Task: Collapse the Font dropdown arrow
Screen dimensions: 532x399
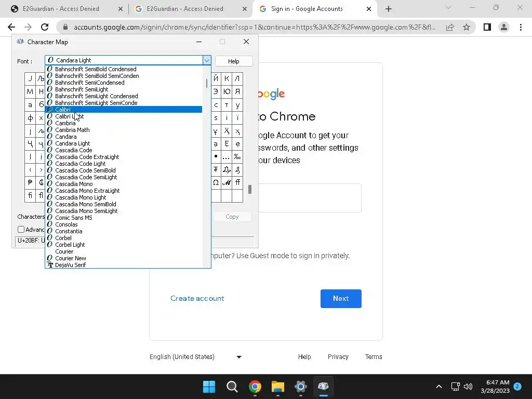Action: point(207,60)
